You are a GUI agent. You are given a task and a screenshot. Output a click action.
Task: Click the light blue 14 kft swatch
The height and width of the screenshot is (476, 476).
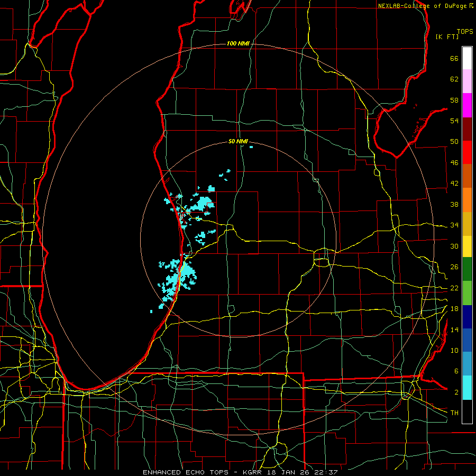point(467,364)
